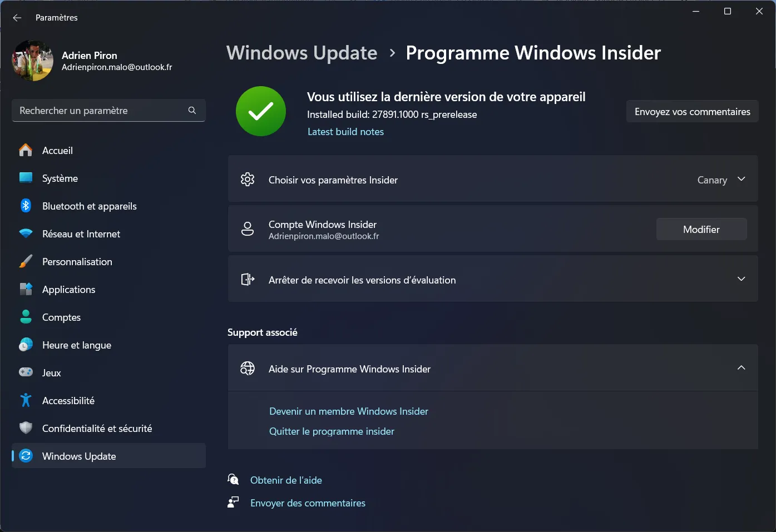Viewport: 776px width, 532px height.
Task: Click the feedback icon beside Envoyer des commentaires
Action: pos(234,502)
